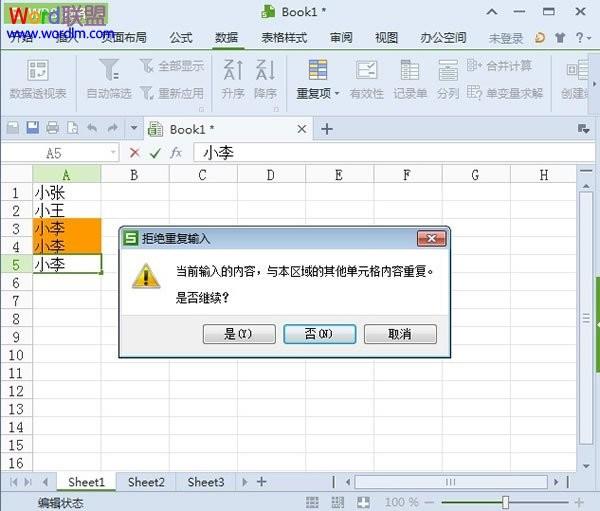
Task: Expand the 重复项 dropdown arrow
Action: [337, 93]
